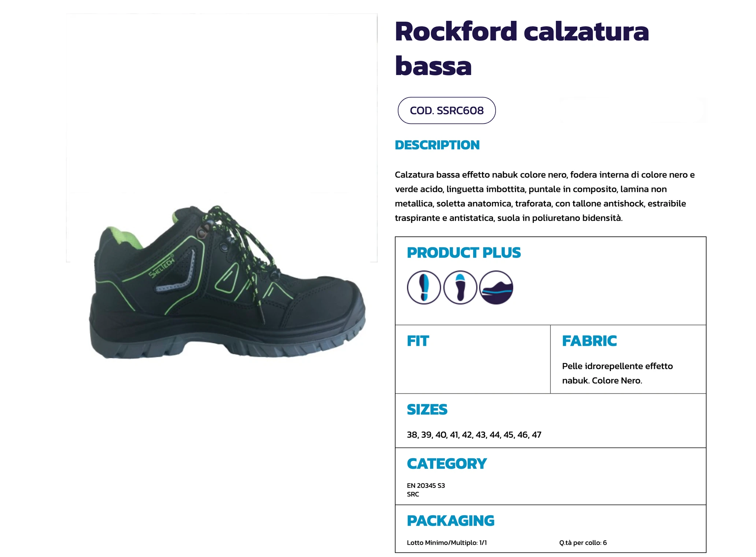Click the FIT section heading
The image size is (756, 557).
click(418, 341)
